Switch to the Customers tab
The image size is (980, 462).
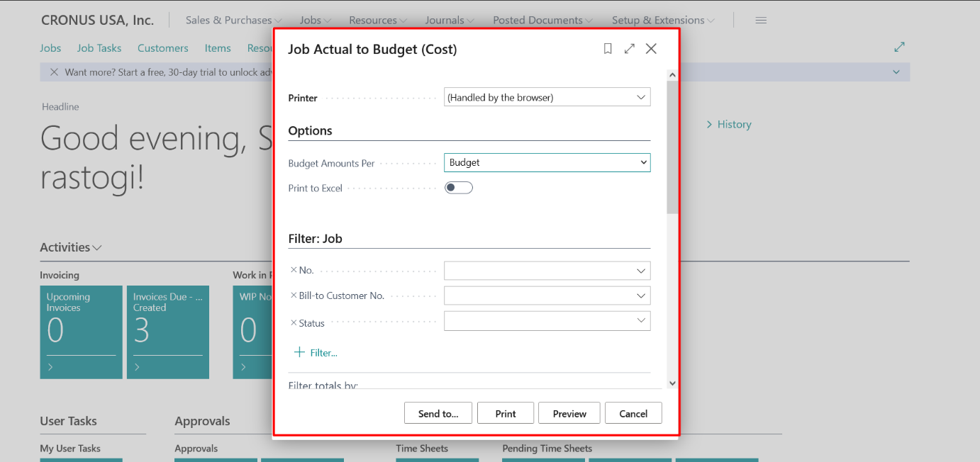(162, 47)
